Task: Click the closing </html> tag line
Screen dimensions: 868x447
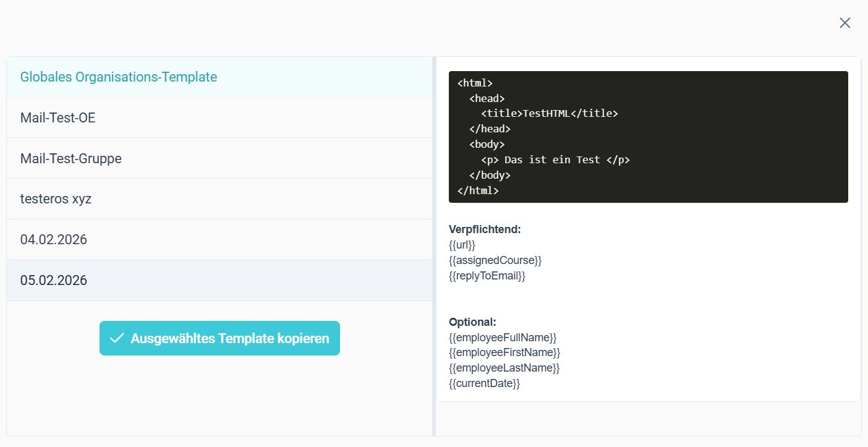Action: pos(478,191)
